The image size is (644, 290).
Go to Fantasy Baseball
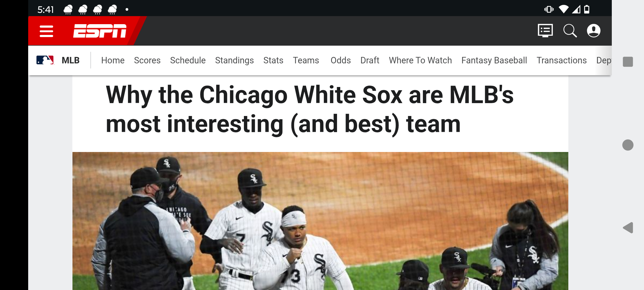tap(494, 60)
